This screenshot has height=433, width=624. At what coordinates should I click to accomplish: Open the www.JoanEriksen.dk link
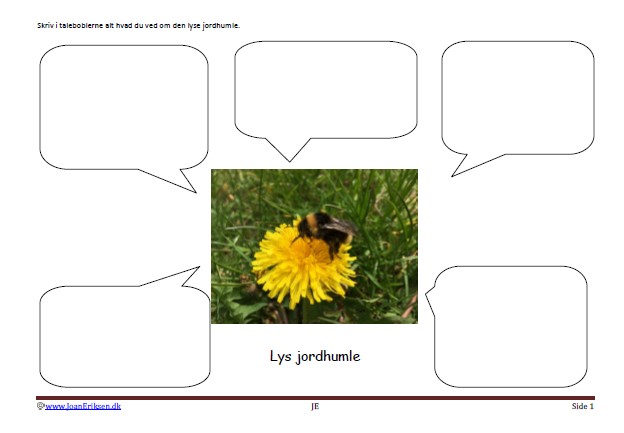point(83,406)
